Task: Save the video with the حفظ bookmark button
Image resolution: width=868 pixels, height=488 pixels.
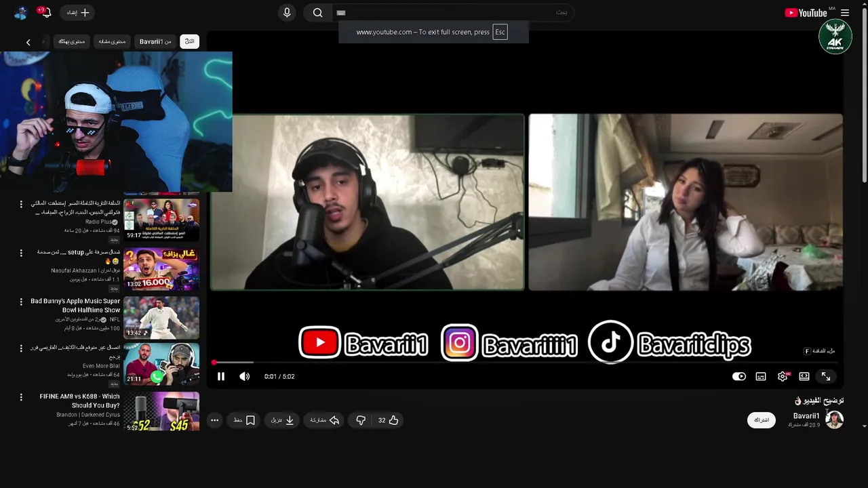Action: pos(244,420)
